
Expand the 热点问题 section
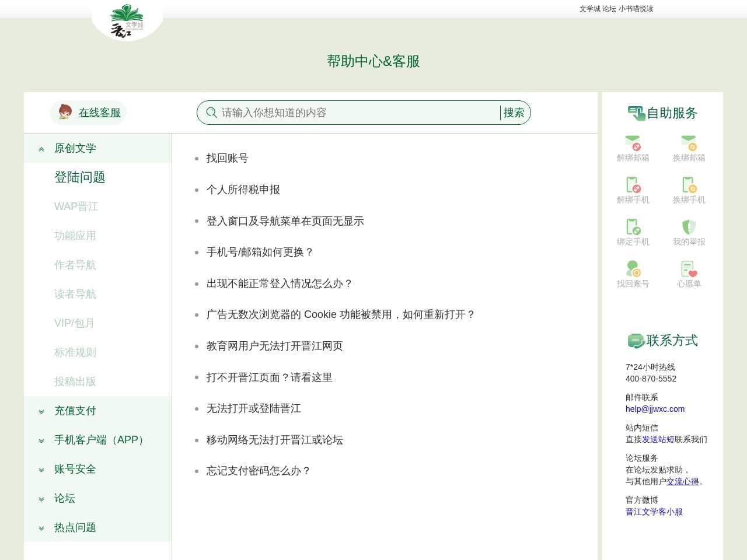click(x=97, y=527)
